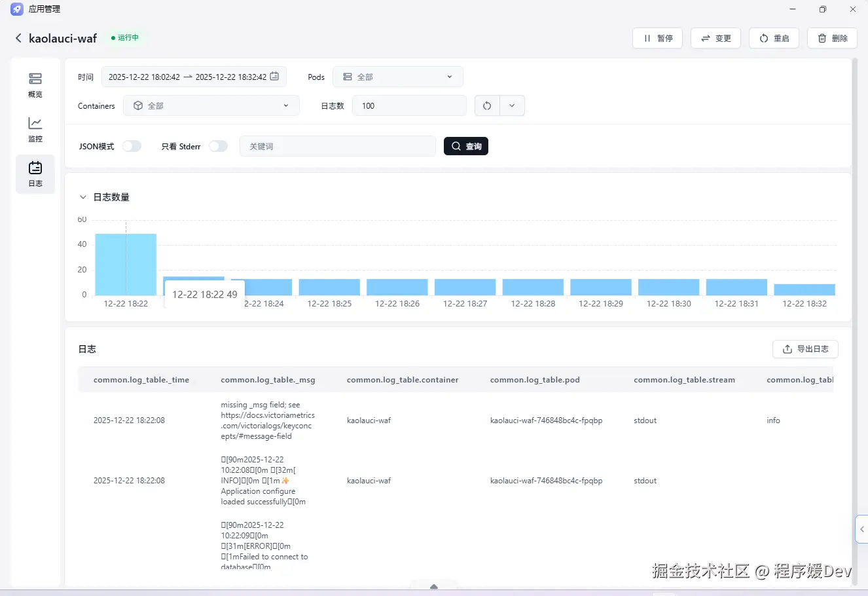Open the 日志 logs sidebar tab
868x596 pixels.
click(x=35, y=174)
